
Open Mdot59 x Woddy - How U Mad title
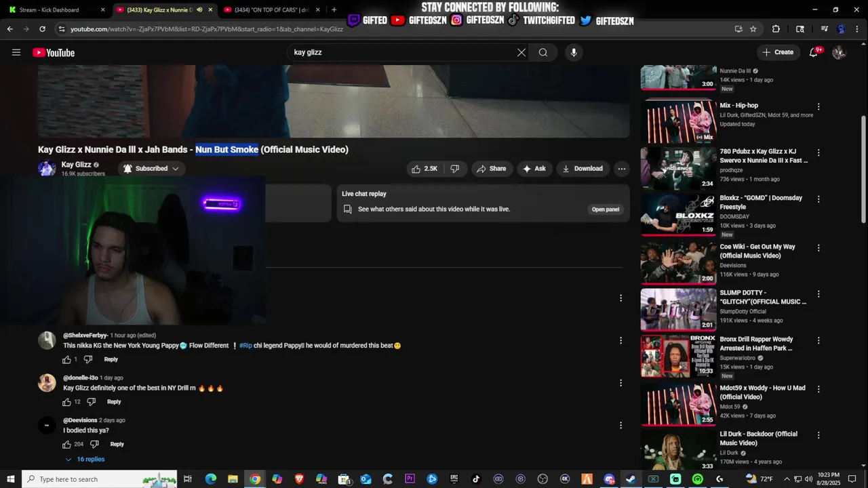point(762,392)
